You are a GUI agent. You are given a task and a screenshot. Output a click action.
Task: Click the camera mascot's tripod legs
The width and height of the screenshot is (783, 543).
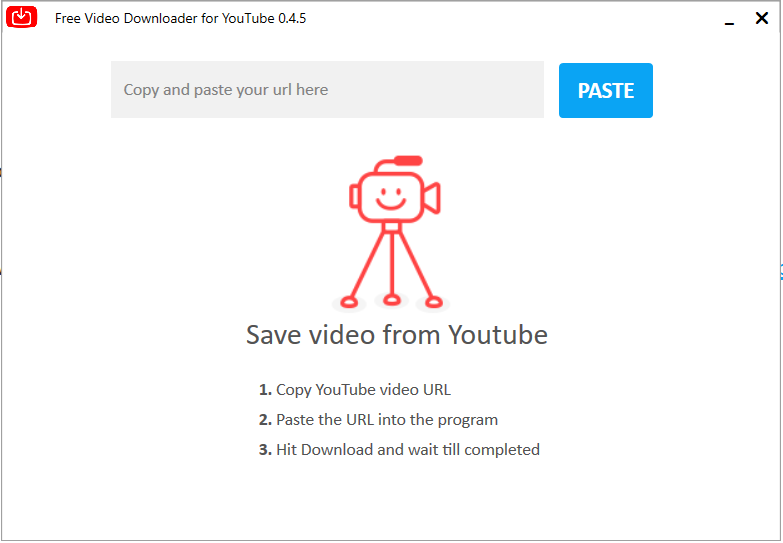(x=391, y=262)
